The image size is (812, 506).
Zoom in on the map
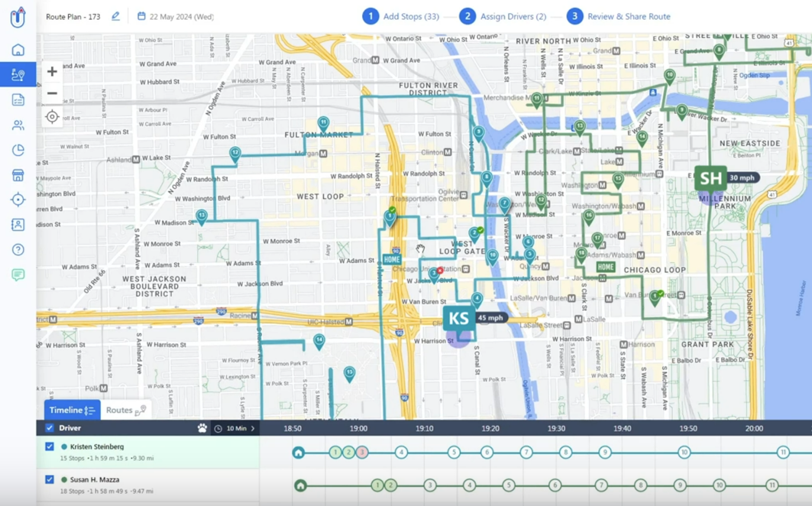(52, 71)
